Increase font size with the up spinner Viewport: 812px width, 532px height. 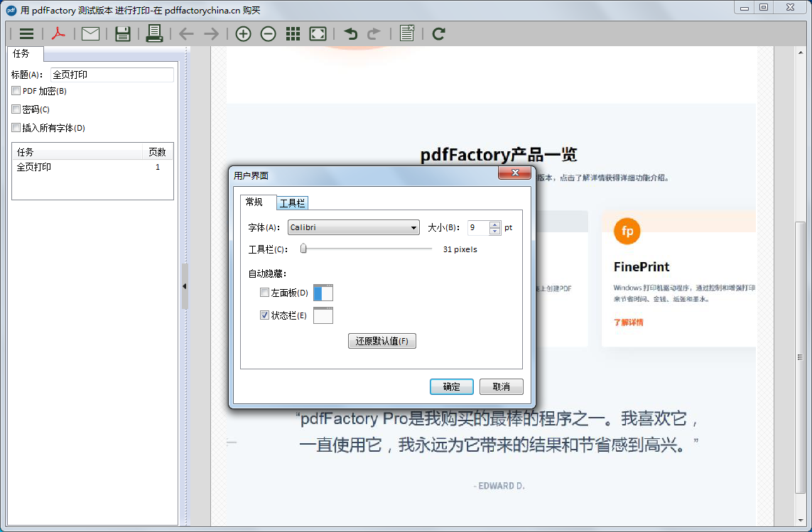tap(494, 224)
